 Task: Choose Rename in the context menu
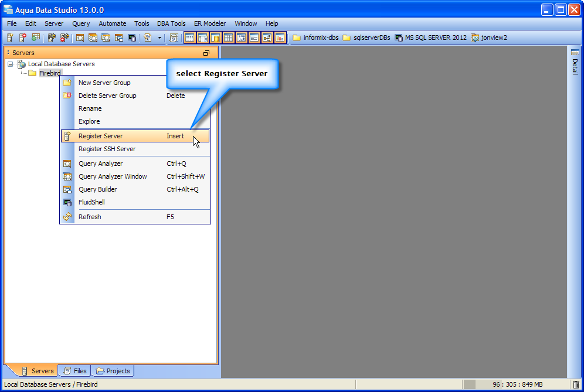coord(135,108)
